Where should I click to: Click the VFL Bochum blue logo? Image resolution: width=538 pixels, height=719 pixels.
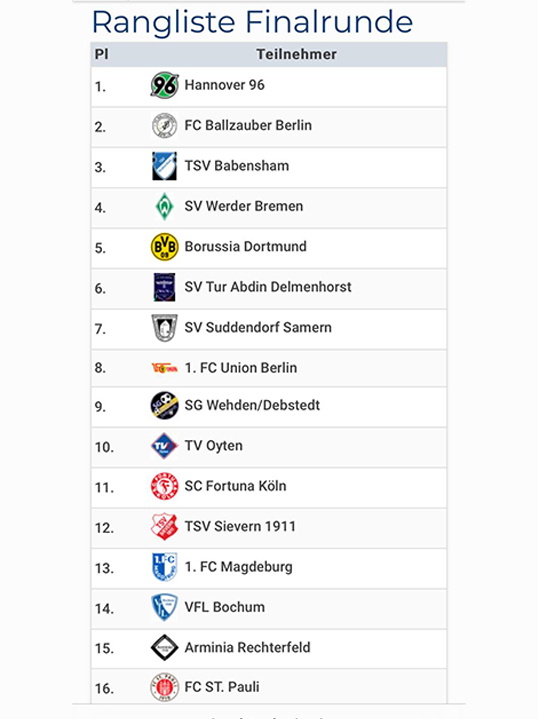[164, 607]
